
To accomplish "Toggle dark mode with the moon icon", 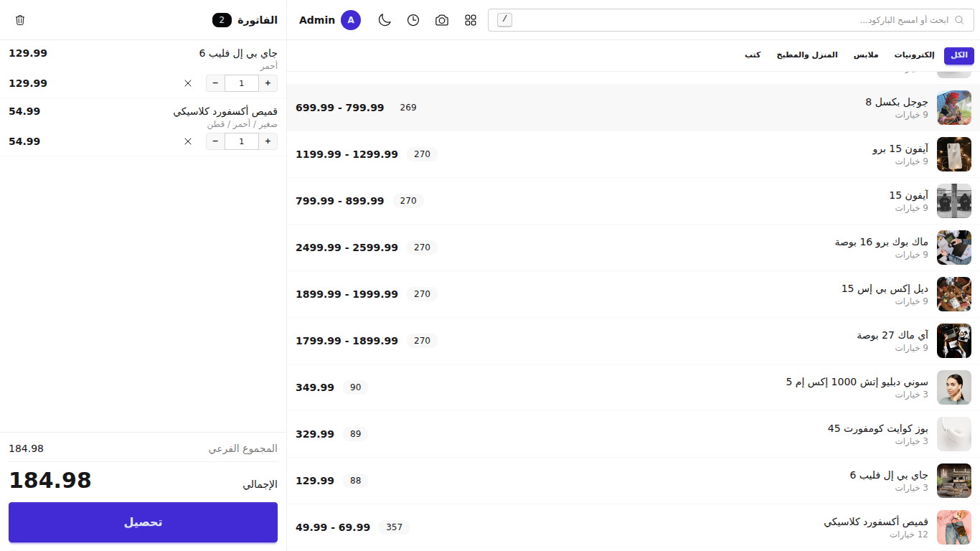I will click(385, 20).
